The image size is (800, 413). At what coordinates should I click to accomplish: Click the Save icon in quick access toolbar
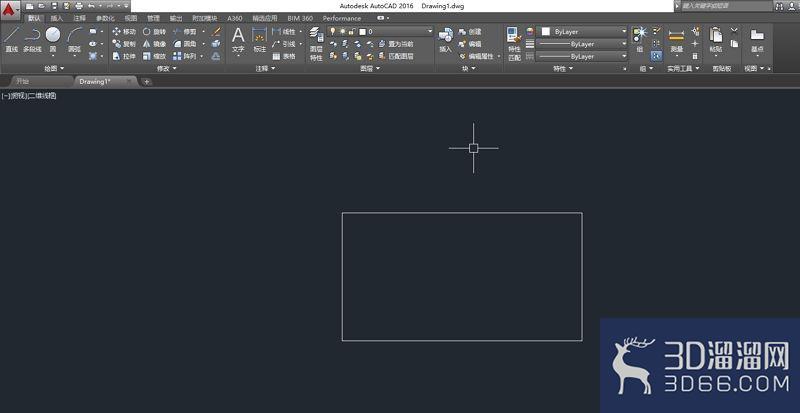pyautogui.click(x=54, y=6)
